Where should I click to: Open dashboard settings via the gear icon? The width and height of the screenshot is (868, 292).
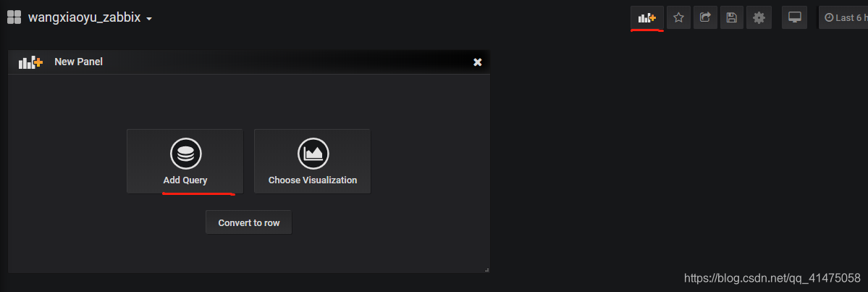tap(759, 17)
